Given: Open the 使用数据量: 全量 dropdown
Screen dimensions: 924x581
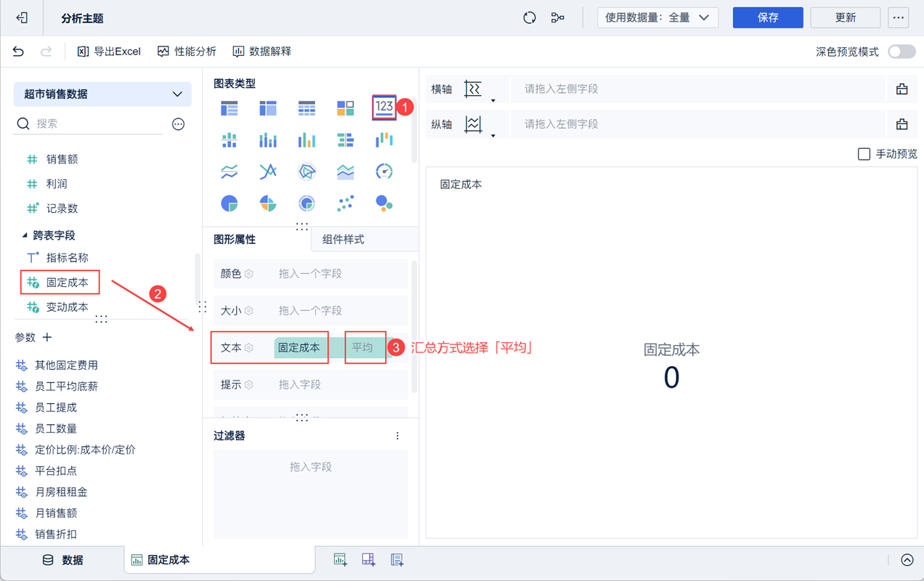Looking at the screenshot, I should [657, 18].
